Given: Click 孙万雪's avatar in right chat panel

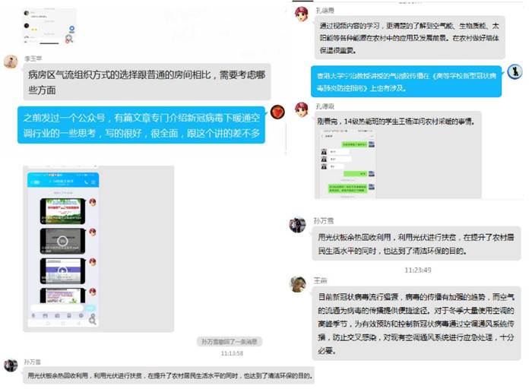Looking at the screenshot, I should coord(298,225).
